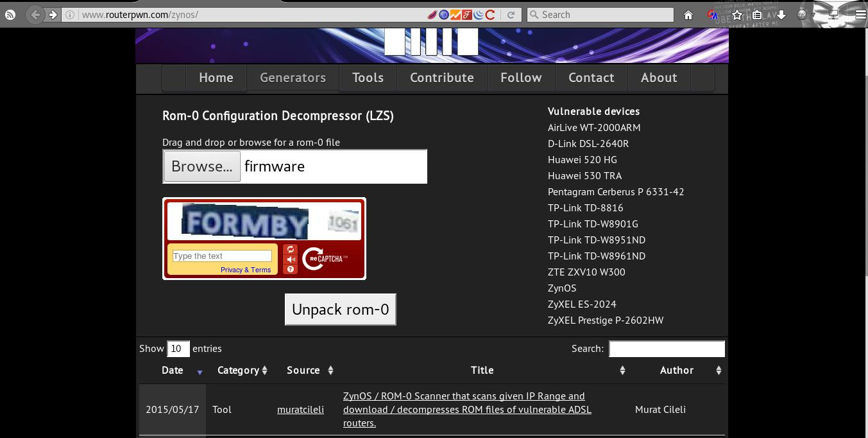Click 'TP-Link TD-8816' device entry
Viewport: 868px width, 438px height.
pyautogui.click(x=586, y=207)
